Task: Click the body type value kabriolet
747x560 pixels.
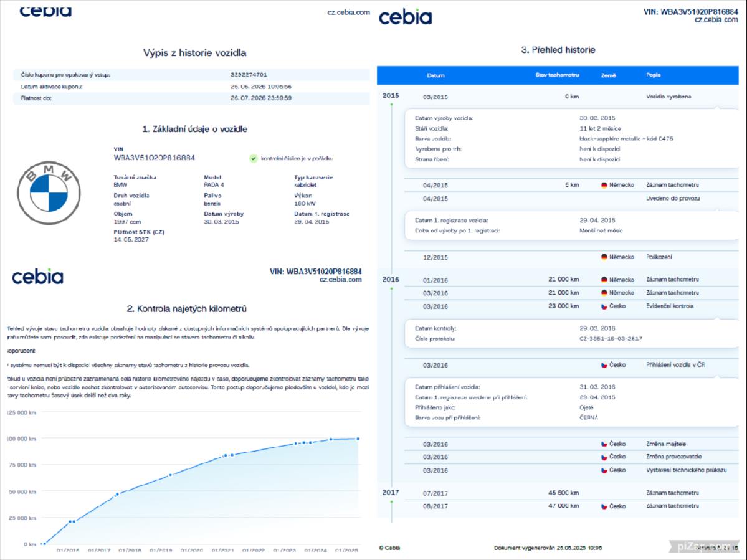Action: [305, 185]
